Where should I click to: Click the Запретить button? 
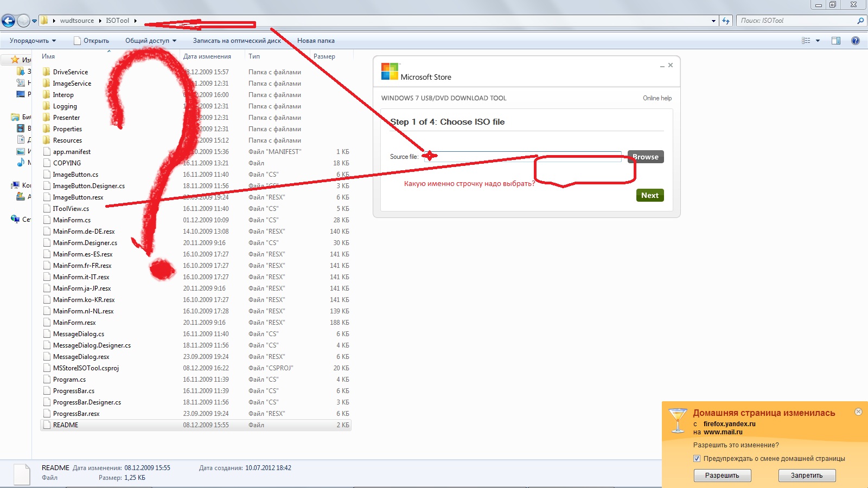807,476
